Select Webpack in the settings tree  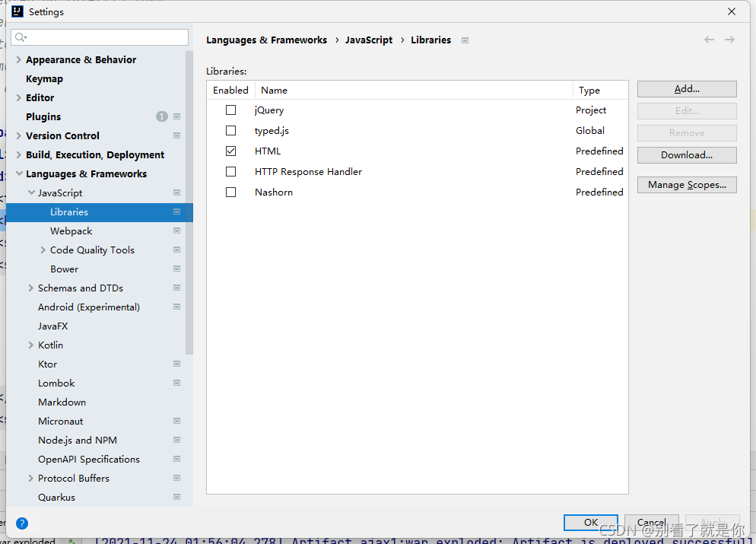(x=71, y=231)
